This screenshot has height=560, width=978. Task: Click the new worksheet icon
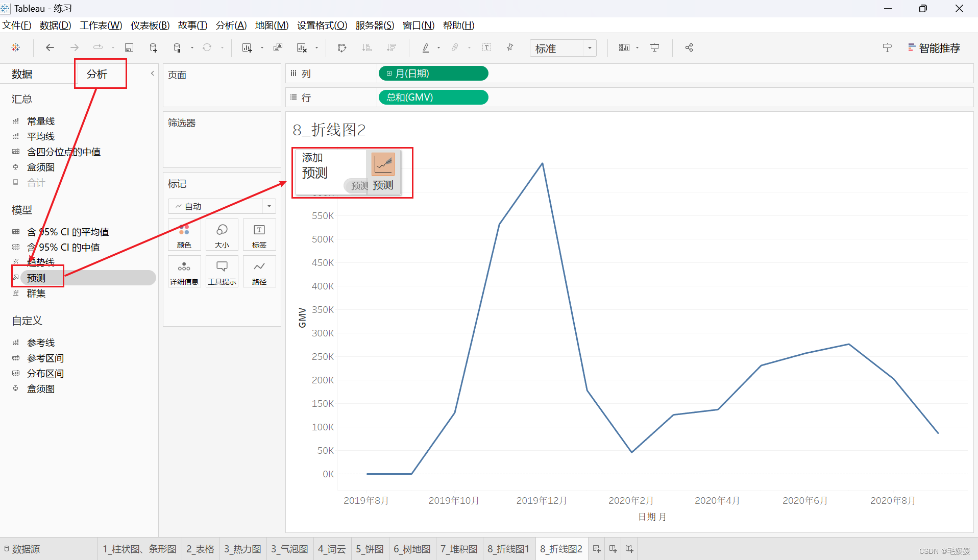[x=247, y=47]
